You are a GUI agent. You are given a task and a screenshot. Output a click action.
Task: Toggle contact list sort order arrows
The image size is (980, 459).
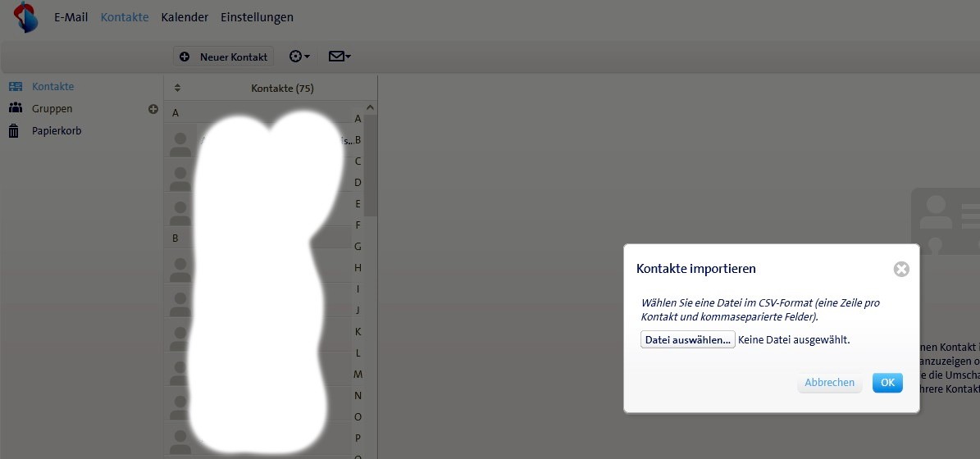pos(177,89)
